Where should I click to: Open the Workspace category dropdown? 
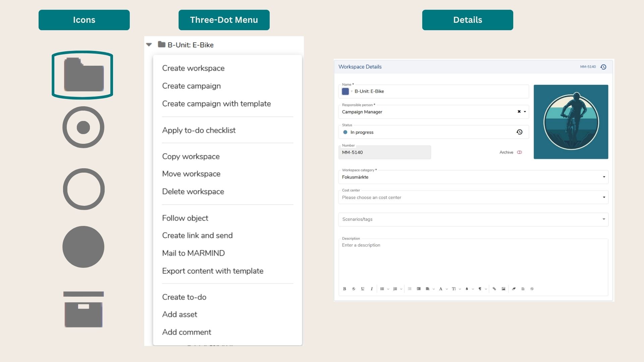[604, 177]
